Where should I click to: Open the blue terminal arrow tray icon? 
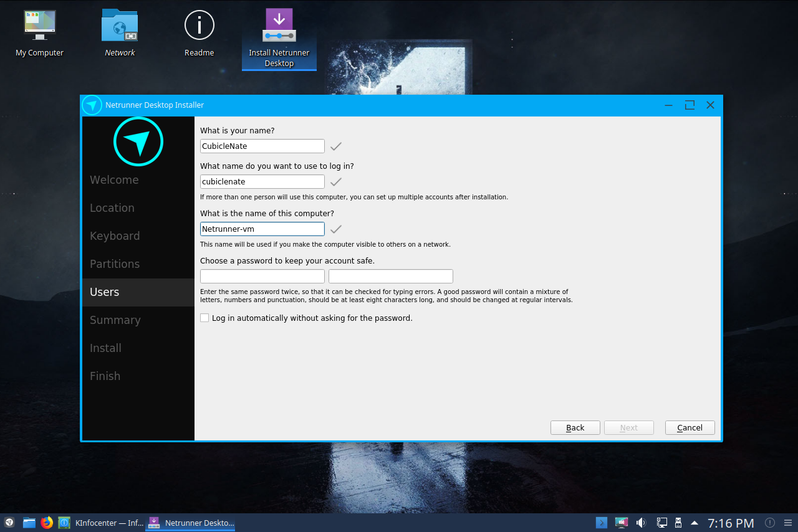[x=602, y=523]
